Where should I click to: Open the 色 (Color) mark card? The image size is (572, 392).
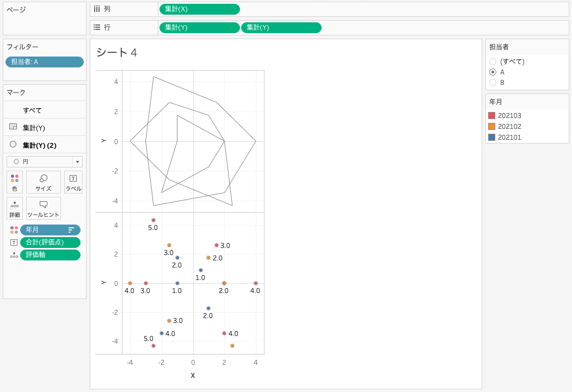[15, 182]
